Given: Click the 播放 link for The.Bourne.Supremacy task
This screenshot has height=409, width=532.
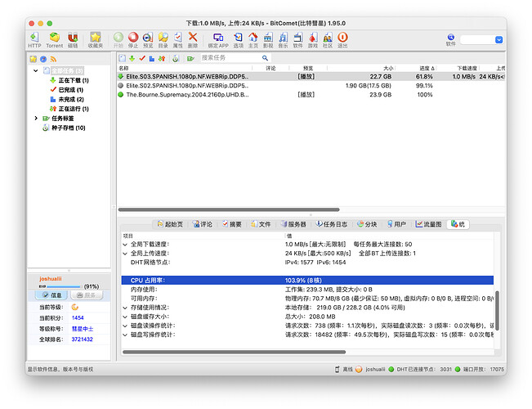Looking at the screenshot, I should [306, 95].
